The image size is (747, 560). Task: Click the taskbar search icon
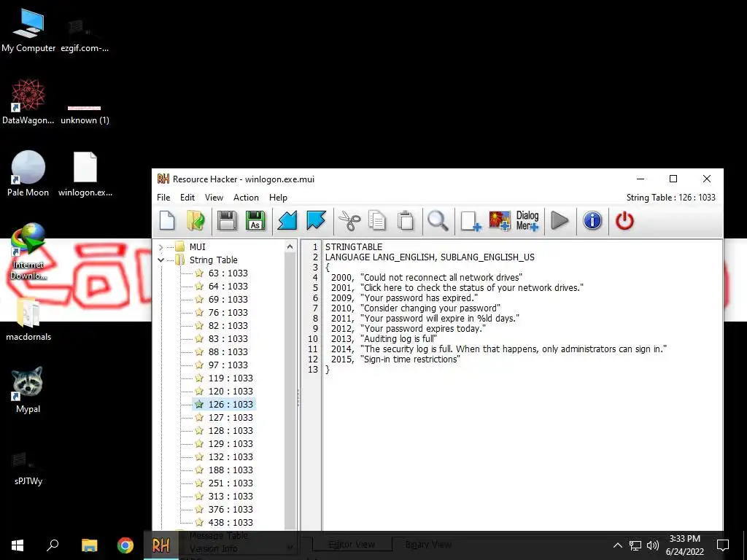[x=53, y=545]
